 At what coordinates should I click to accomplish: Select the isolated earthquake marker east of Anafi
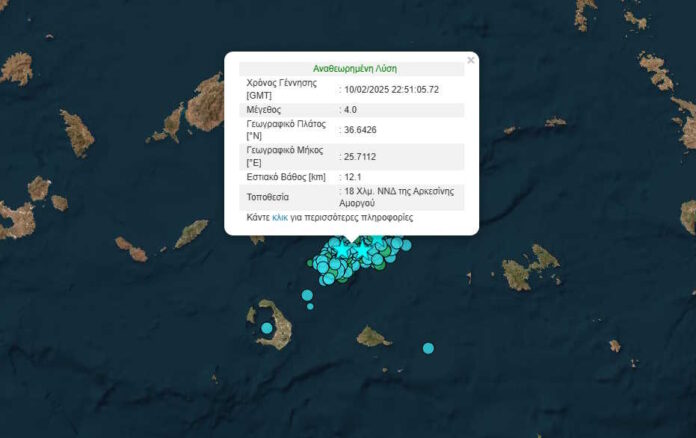coord(428,348)
